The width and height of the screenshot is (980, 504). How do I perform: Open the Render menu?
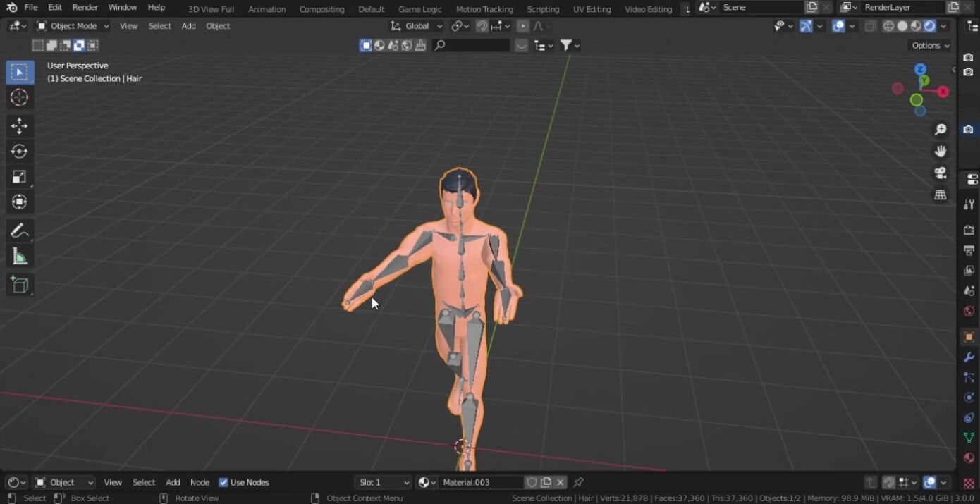[x=85, y=7]
